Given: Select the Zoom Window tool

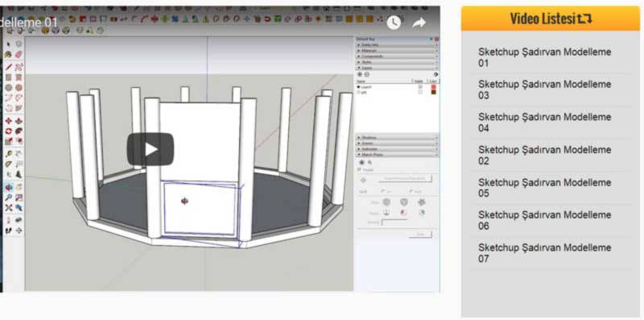Looking at the screenshot, I should [19, 197].
